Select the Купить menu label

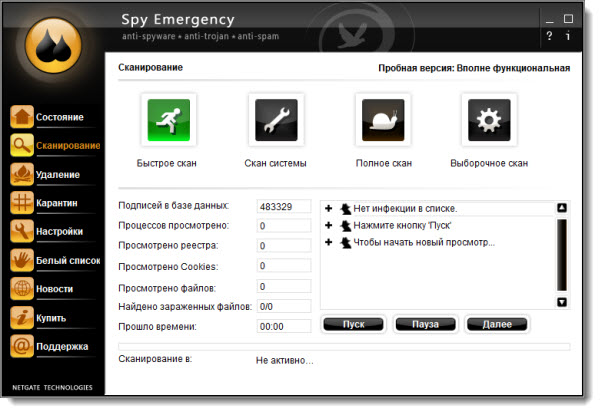click(51, 318)
